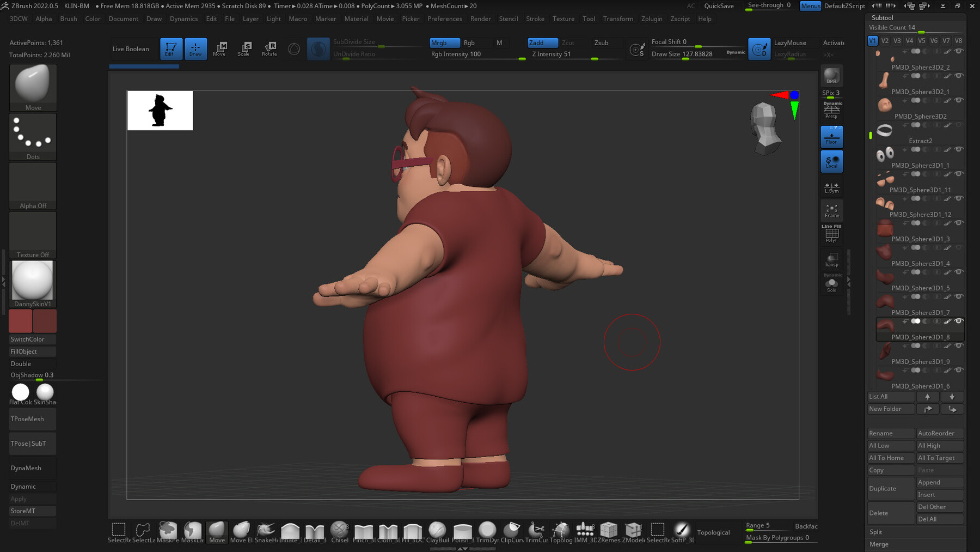Switch to V2 visibility set tab
The height and width of the screenshot is (552, 980).
[885, 41]
